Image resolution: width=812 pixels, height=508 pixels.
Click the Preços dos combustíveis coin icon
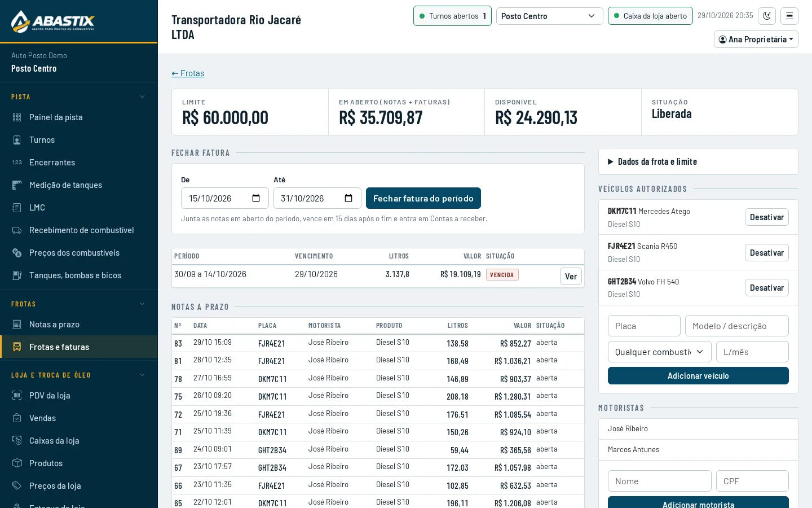point(17,253)
